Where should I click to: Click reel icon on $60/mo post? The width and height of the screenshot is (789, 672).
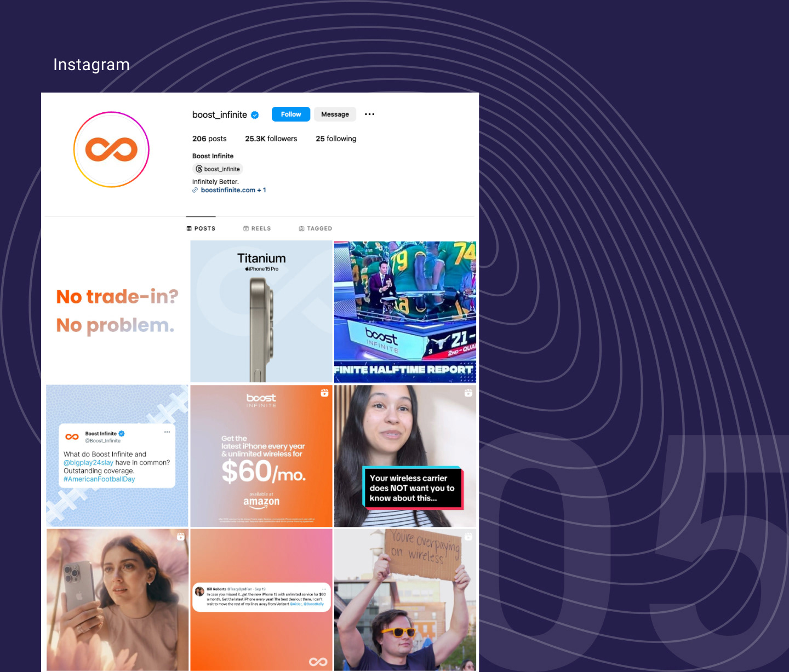tap(324, 393)
